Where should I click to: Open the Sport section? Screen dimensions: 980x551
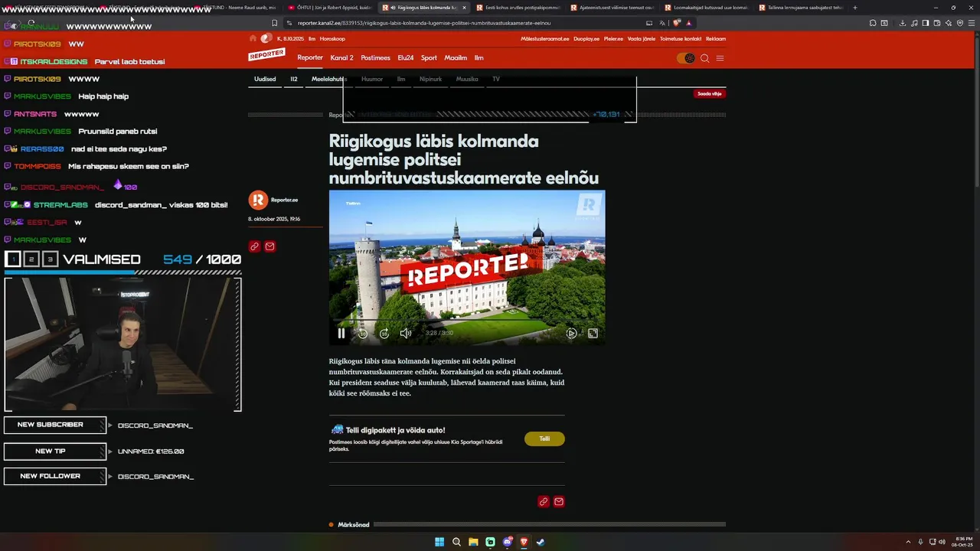(429, 58)
